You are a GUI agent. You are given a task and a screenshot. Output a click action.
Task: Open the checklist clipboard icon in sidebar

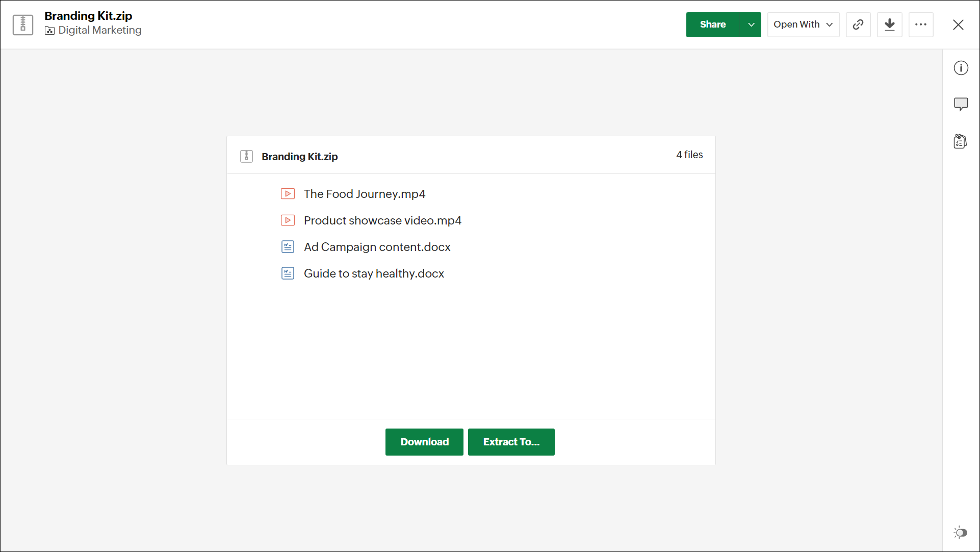[960, 141]
